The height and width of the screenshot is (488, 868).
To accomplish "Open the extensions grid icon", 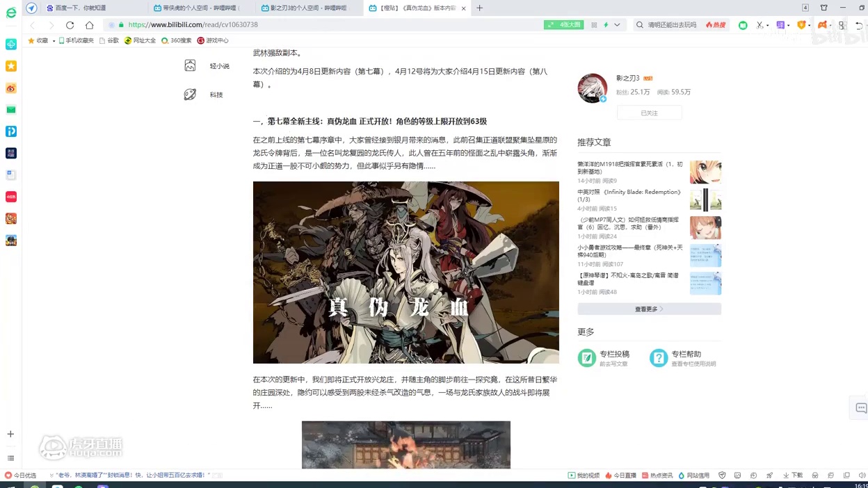I will 842,25.
